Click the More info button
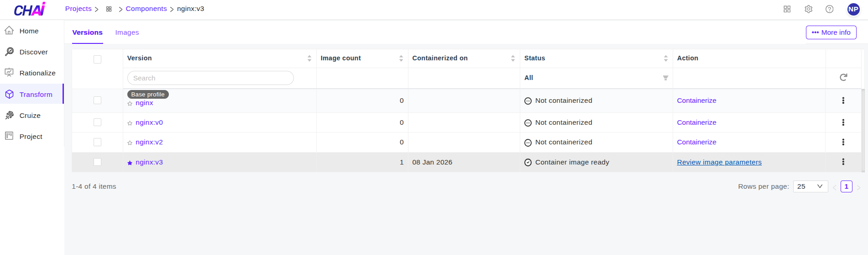The width and height of the screenshot is (868, 255). [x=831, y=32]
